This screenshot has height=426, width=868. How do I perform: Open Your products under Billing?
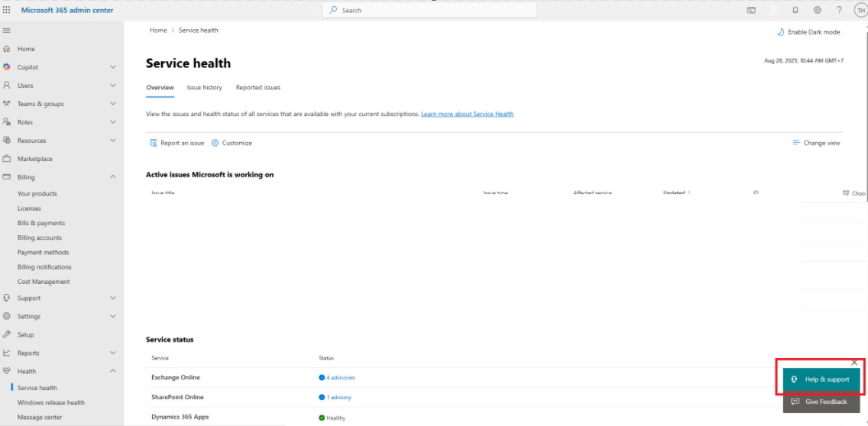coord(37,194)
